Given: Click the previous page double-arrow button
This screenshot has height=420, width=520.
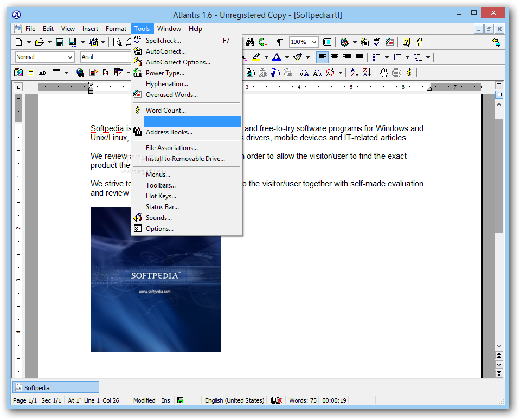Looking at the screenshot, I should 499,356.
